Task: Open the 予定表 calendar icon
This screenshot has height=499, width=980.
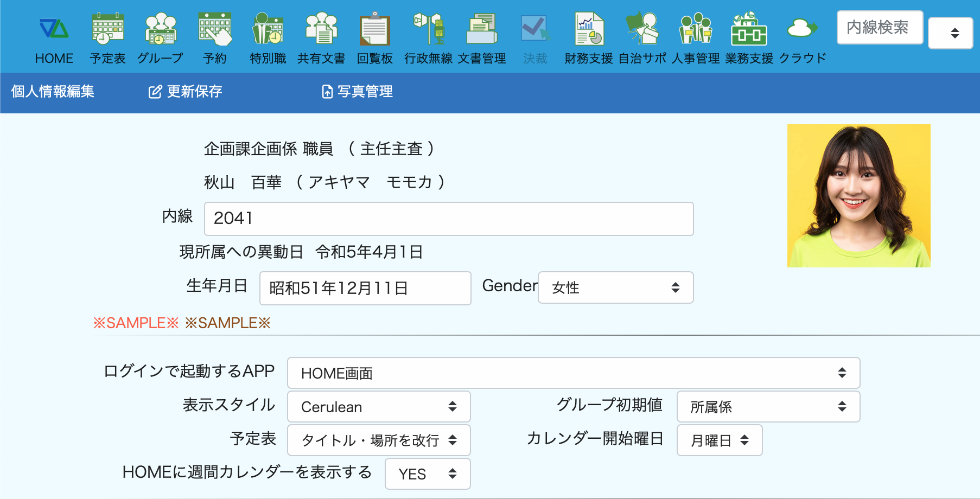Action: click(107, 29)
